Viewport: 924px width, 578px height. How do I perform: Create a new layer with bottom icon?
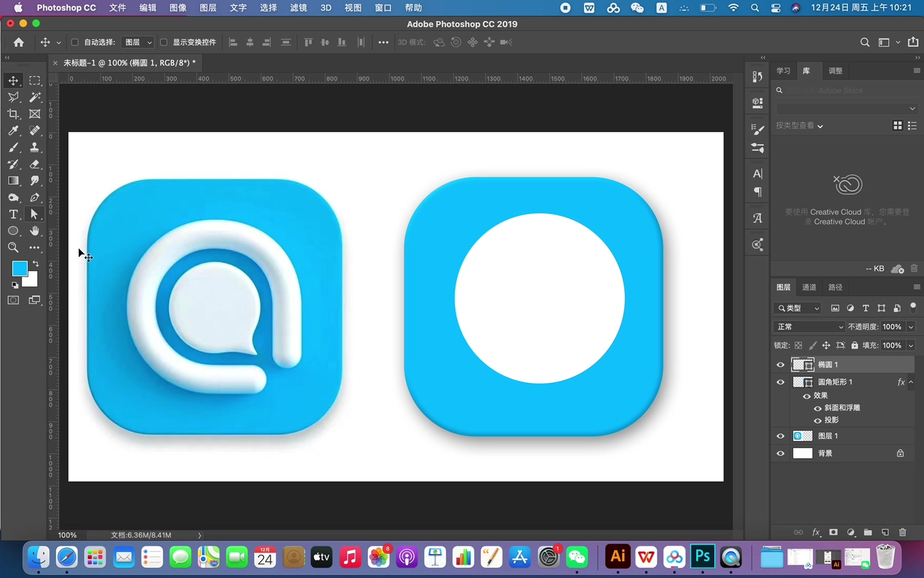tap(885, 532)
